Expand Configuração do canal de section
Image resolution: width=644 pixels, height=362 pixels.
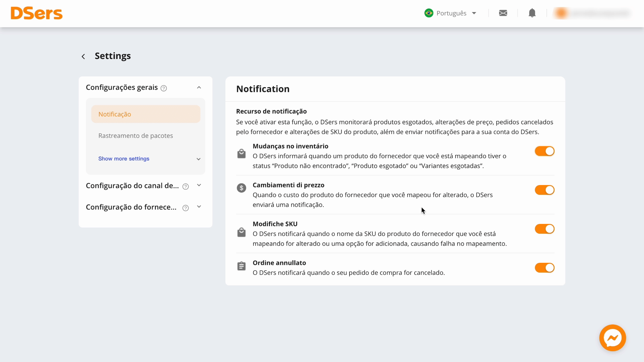[199, 185]
